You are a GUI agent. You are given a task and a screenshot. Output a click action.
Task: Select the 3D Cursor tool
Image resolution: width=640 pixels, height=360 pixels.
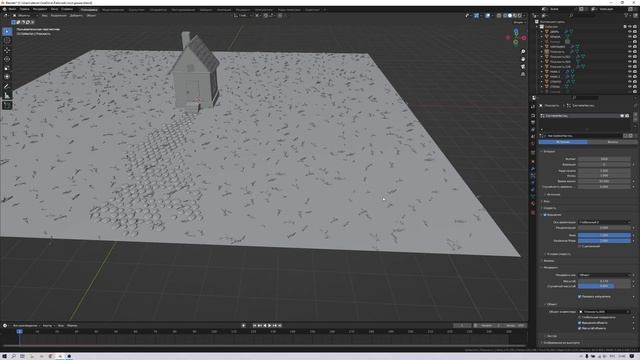(7, 41)
